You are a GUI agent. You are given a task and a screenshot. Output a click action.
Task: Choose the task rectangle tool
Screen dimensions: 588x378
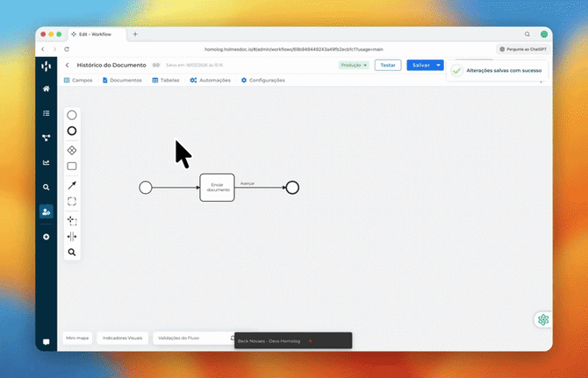[x=72, y=166]
